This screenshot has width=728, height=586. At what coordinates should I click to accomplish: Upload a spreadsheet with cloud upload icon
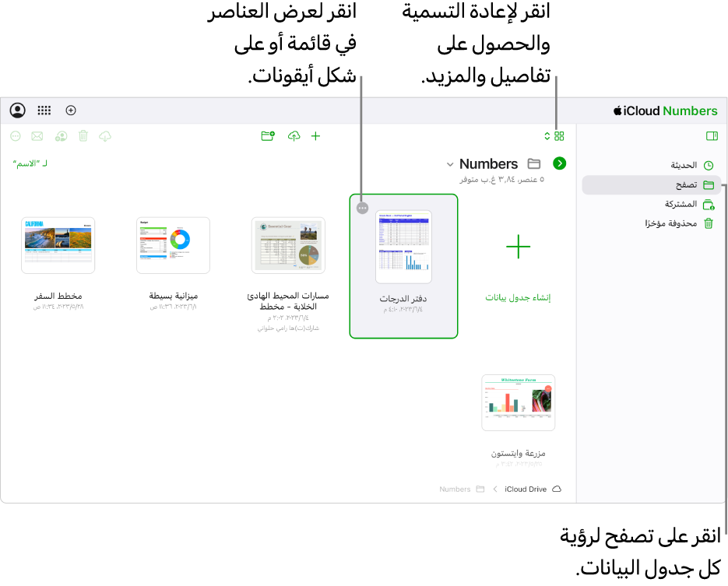click(294, 136)
